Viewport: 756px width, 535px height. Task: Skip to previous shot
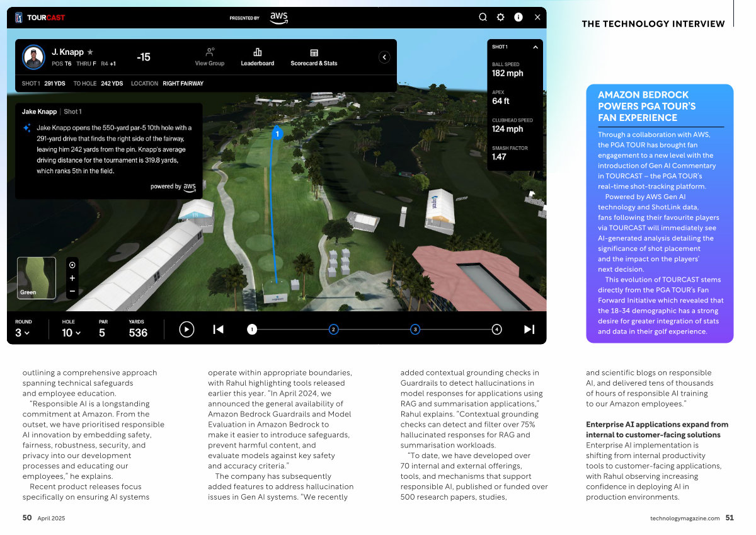(218, 330)
